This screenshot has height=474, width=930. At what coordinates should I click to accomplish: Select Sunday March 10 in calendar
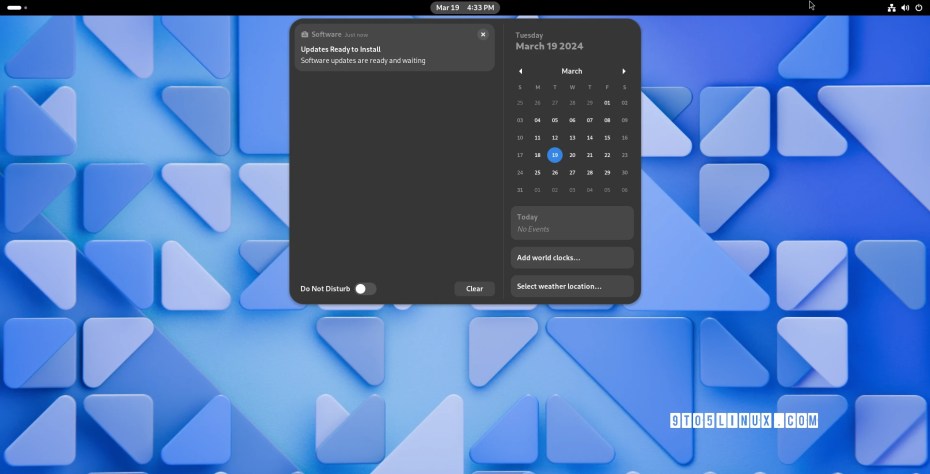(x=520, y=138)
